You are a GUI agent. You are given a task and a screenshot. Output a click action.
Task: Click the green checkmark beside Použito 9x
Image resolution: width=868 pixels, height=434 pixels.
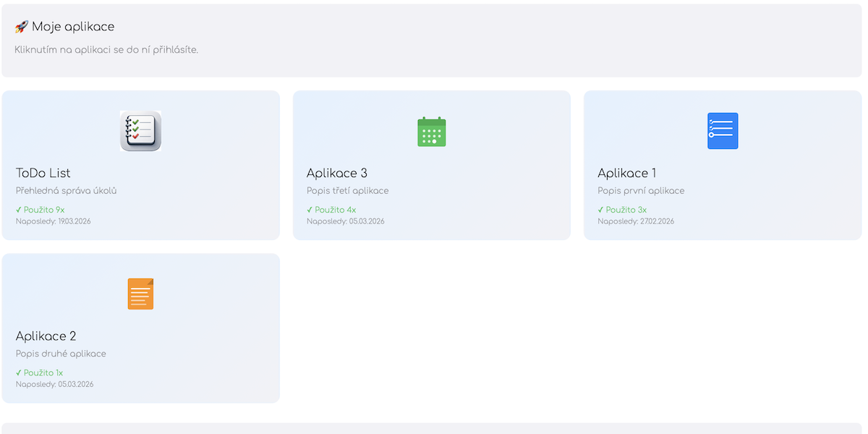(19, 209)
